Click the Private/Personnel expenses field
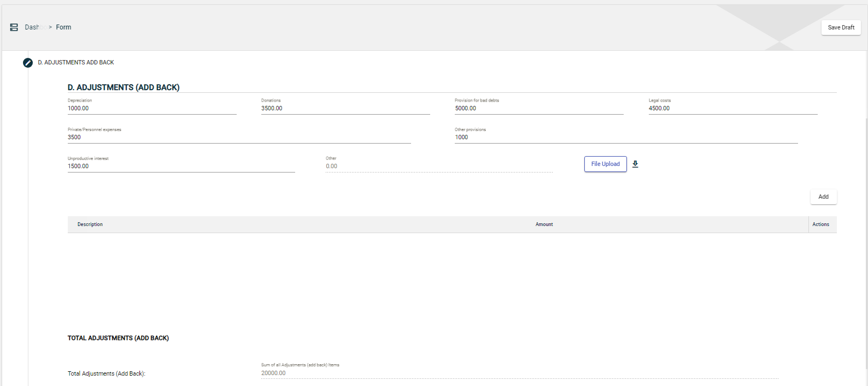The image size is (868, 386). (239, 138)
